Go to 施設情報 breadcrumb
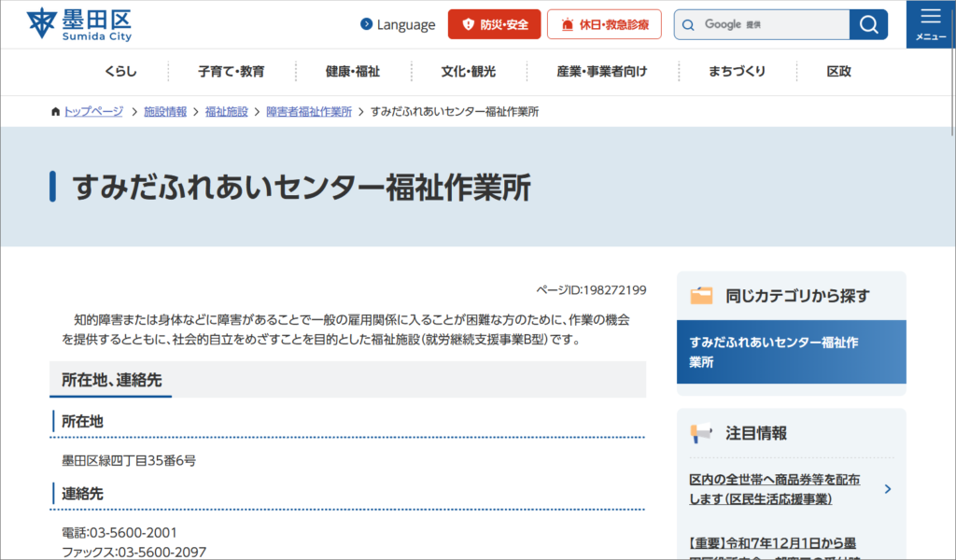Viewport: 956px width, 560px height. pos(165,111)
